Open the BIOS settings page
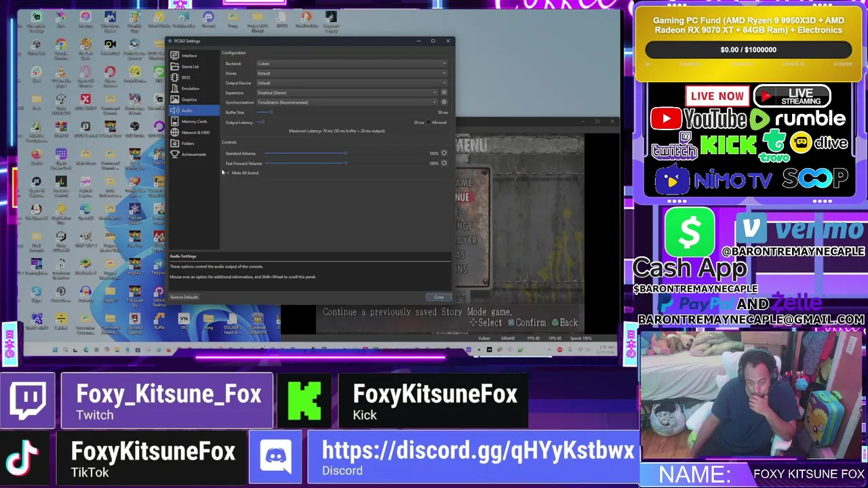The width and height of the screenshot is (868, 488). (195, 77)
